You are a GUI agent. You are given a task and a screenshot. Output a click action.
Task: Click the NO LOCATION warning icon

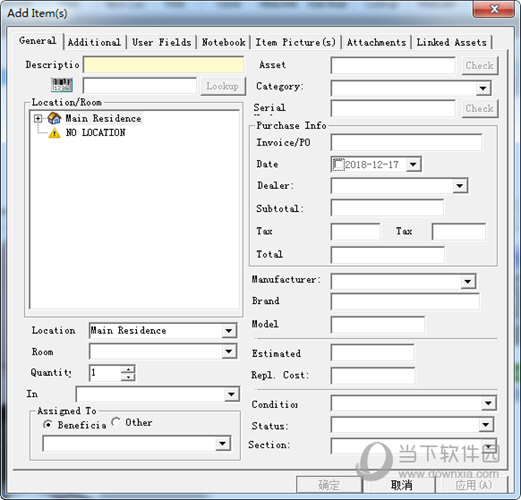54,133
